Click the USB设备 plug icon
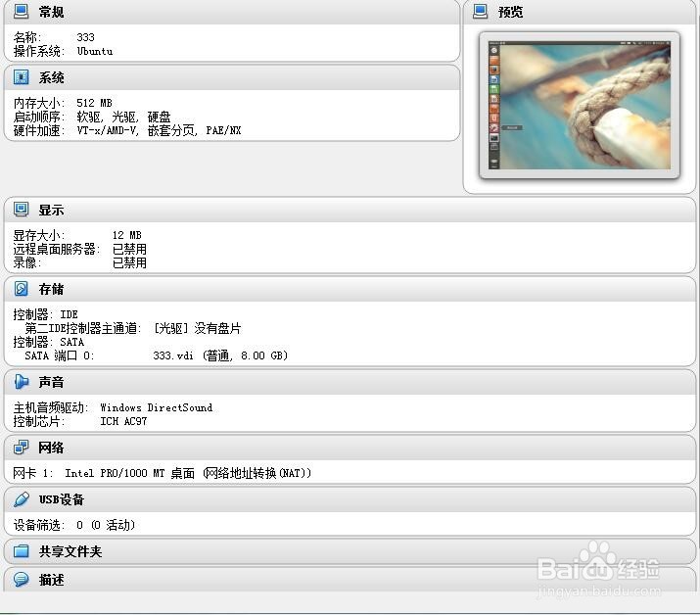The height and width of the screenshot is (615, 700). point(21,498)
